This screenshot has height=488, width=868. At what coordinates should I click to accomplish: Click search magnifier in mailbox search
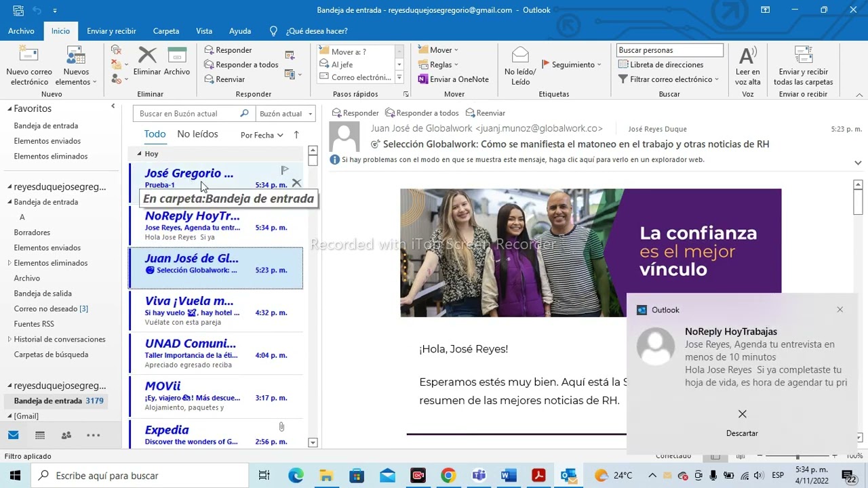245,113
